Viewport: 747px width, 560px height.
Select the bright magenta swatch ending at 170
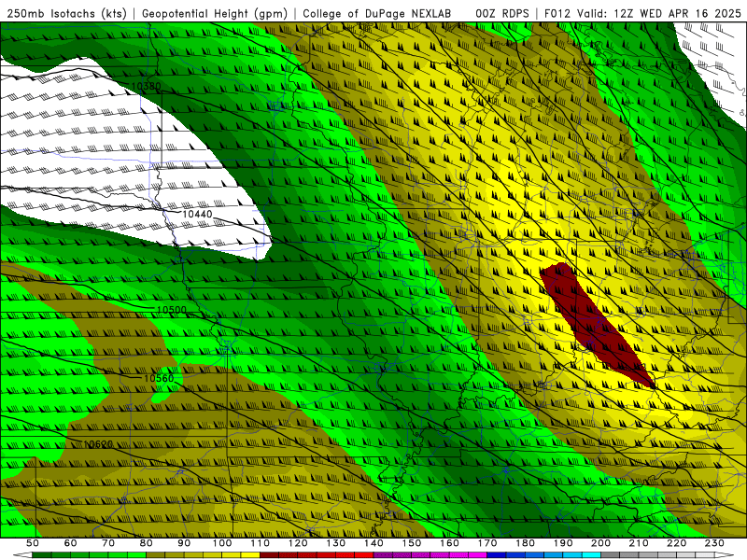(477, 554)
